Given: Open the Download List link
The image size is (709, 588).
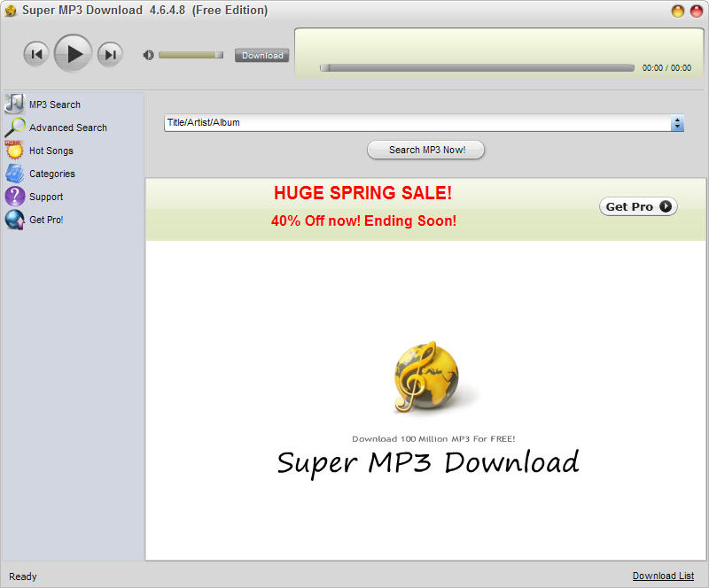Looking at the screenshot, I should pyautogui.click(x=663, y=576).
